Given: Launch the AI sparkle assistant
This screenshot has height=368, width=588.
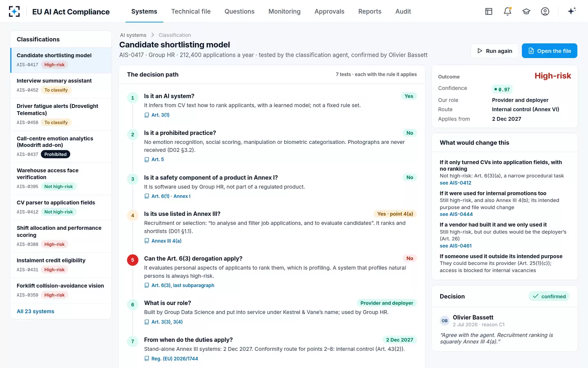Looking at the screenshot, I should click(572, 11).
